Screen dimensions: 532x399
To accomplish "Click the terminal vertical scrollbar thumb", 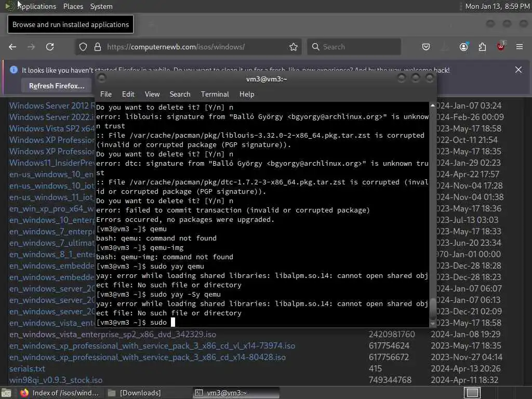I will tap(433, 308).
